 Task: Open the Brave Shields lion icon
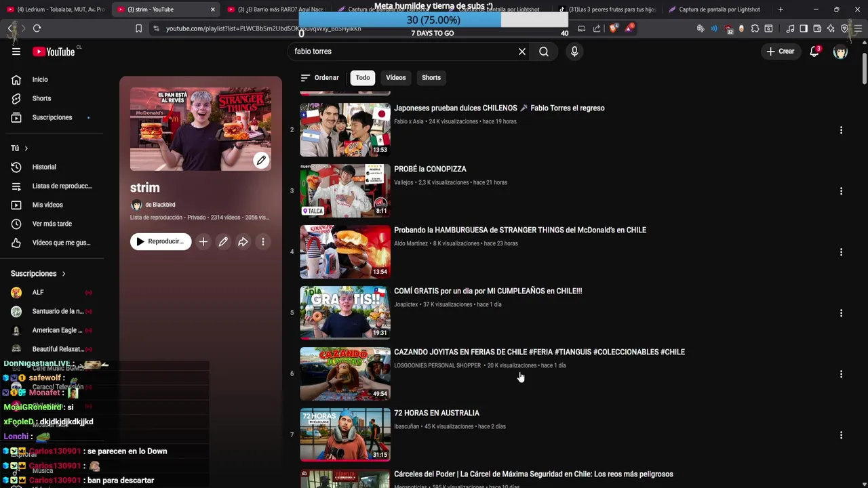tap(614, 28)
